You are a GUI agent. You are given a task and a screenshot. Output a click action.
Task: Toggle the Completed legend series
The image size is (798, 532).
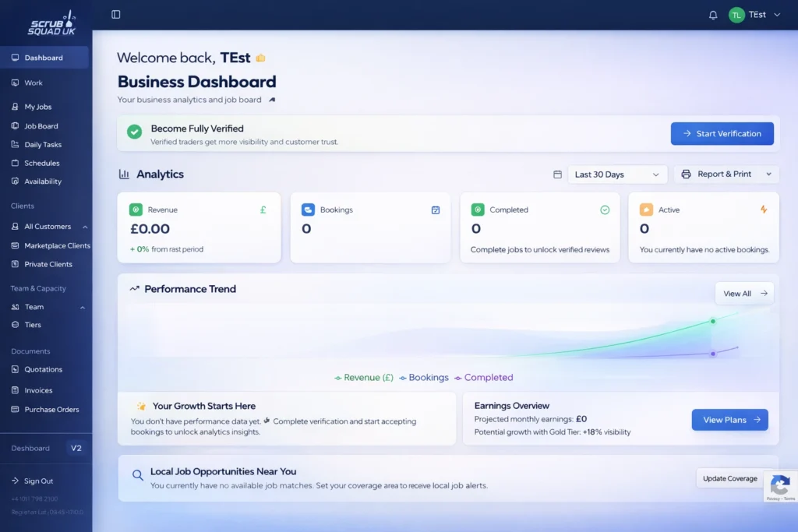483,377
